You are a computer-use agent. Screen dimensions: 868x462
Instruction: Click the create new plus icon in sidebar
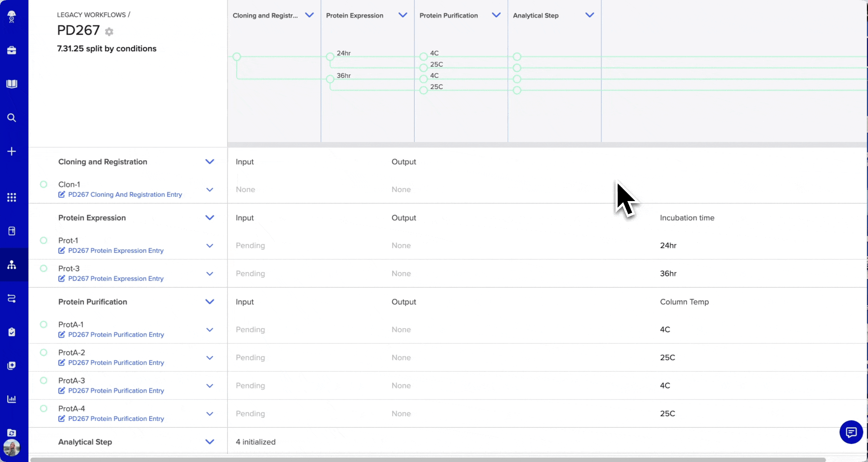(x=12, y=151)
